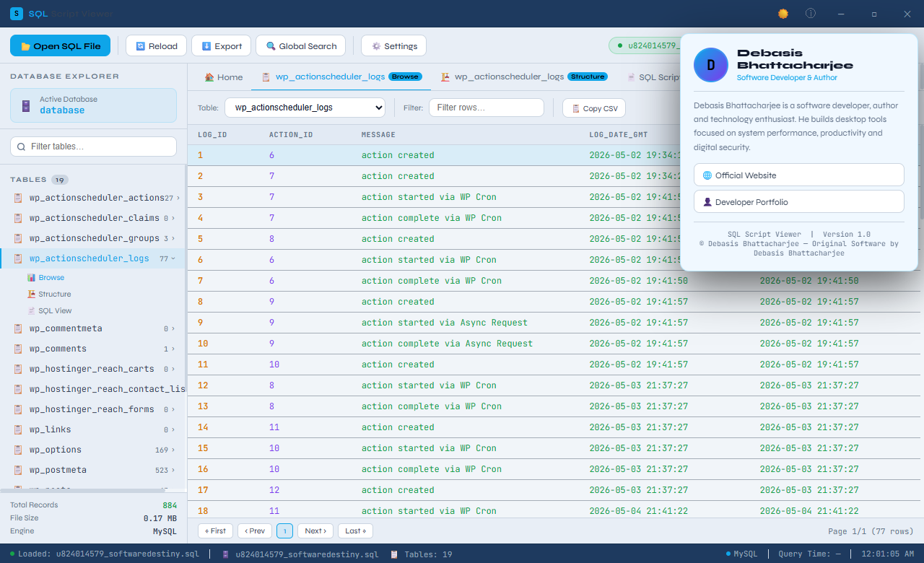Expand wp_actionscheduler_claims table

click(174, 218)
